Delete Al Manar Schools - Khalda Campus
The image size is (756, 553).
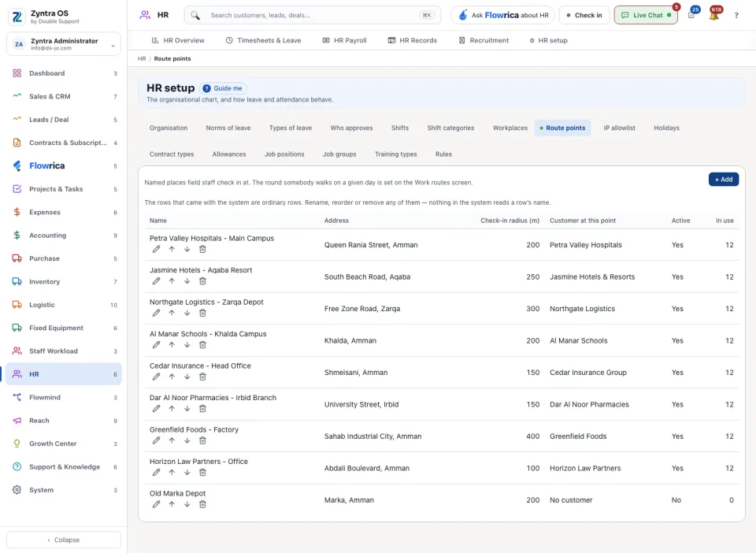[x=202, y=345]
